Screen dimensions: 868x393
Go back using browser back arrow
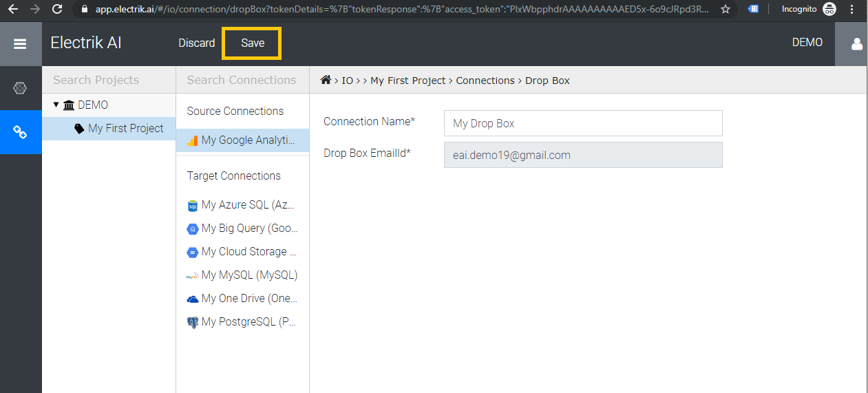[x=12, y=9]
